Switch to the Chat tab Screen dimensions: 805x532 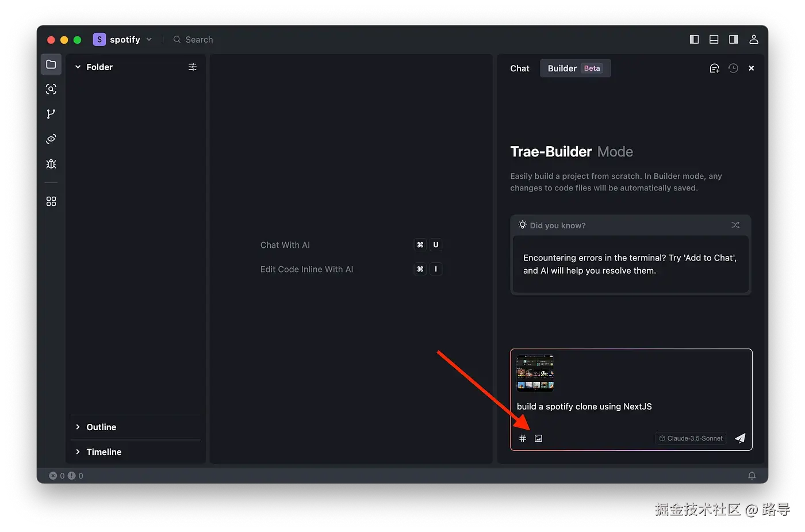(x=520, y=68)
